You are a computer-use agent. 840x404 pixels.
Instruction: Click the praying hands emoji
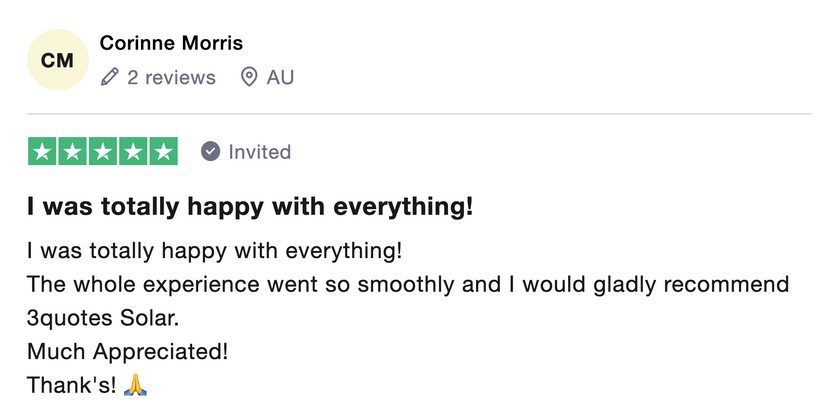pos(135,385)
